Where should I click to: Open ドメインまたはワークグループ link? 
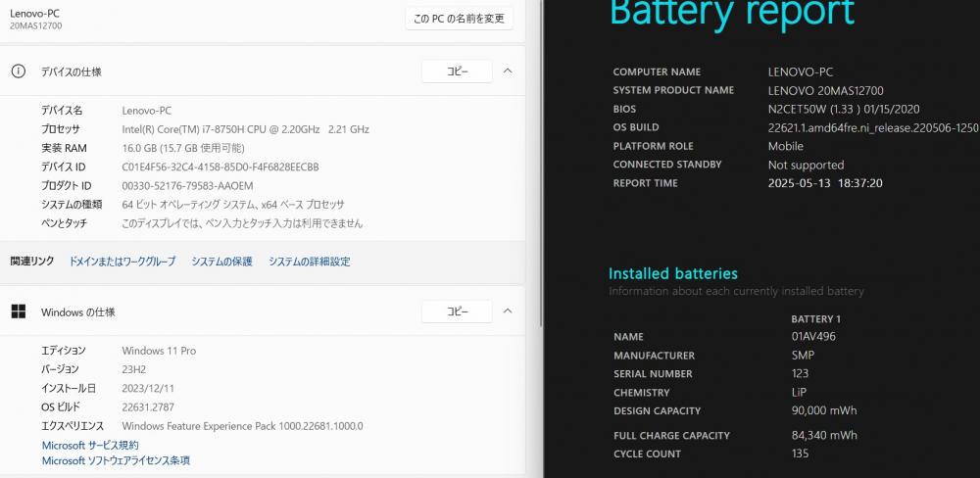pos(122,262)
